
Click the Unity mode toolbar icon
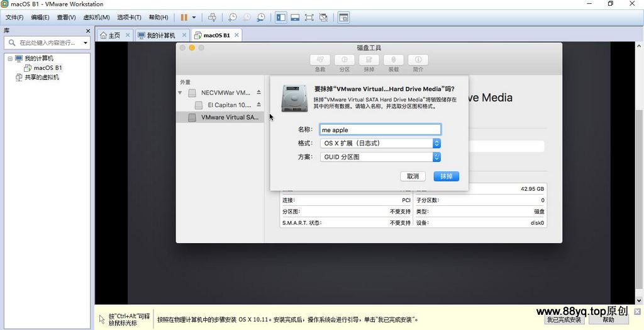(x=324, y=17)
